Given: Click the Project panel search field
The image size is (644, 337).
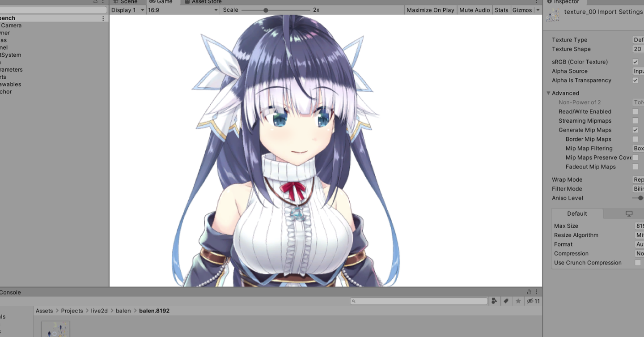Looking at the screenshot, I should click(x=419, y=301).
